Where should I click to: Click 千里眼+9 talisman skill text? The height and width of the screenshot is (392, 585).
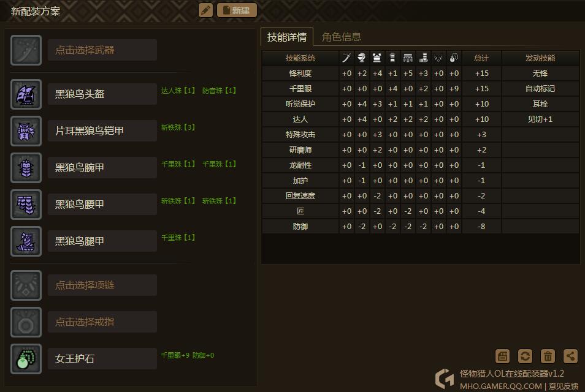(x=175, y=355)
